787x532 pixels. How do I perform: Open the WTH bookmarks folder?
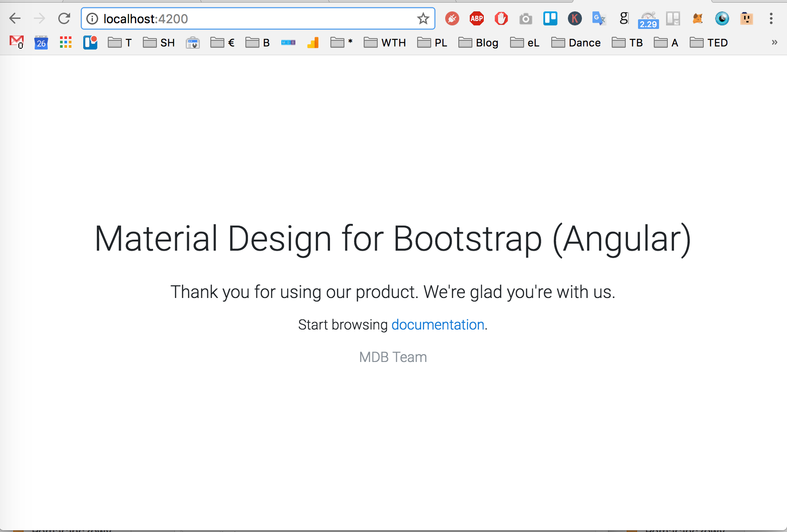coord(385,43)
